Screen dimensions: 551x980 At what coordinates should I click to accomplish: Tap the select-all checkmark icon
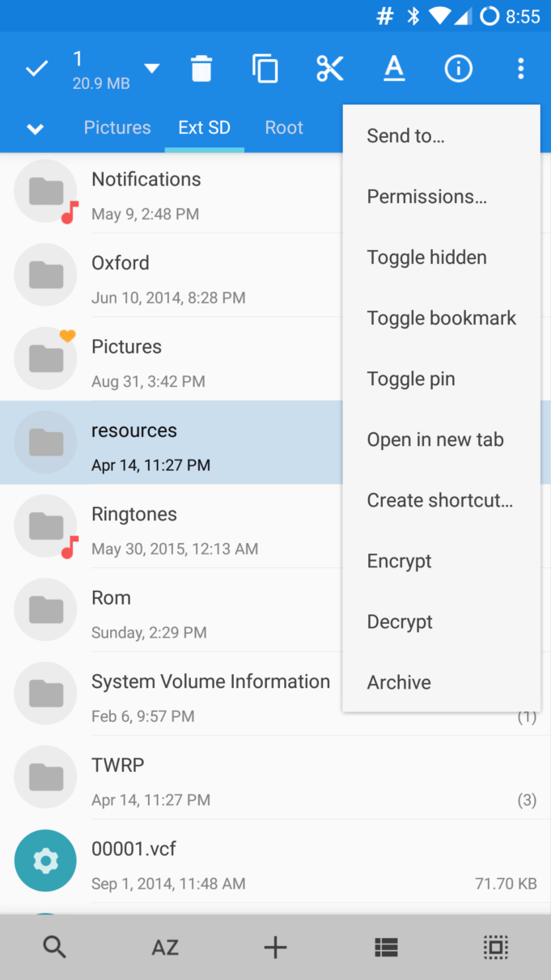click(36, 68)
